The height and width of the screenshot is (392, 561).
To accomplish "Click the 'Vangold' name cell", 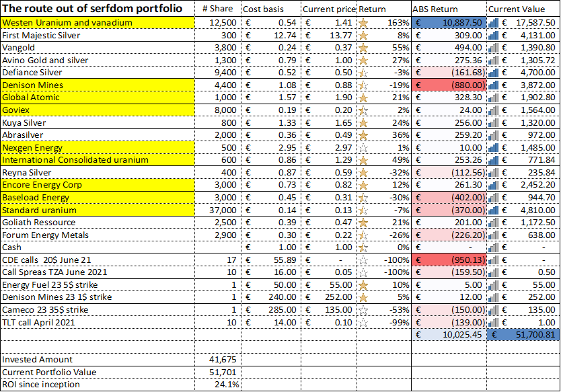I will pyautogui.click(x=98, y=48).
